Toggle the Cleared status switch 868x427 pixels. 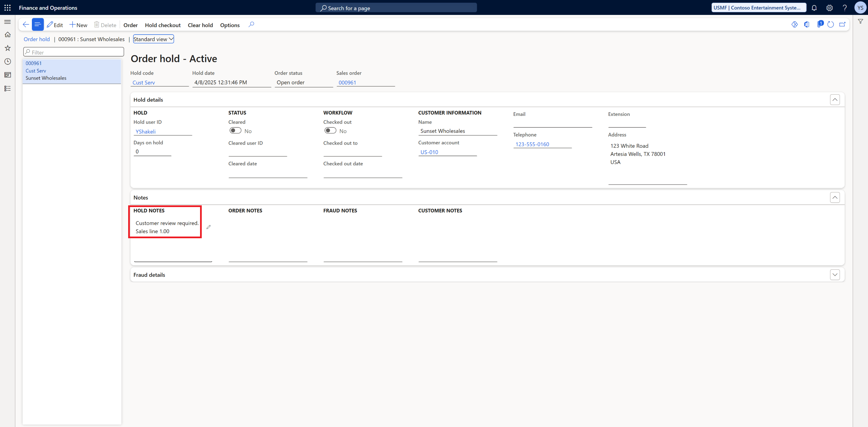click(236, 130)
